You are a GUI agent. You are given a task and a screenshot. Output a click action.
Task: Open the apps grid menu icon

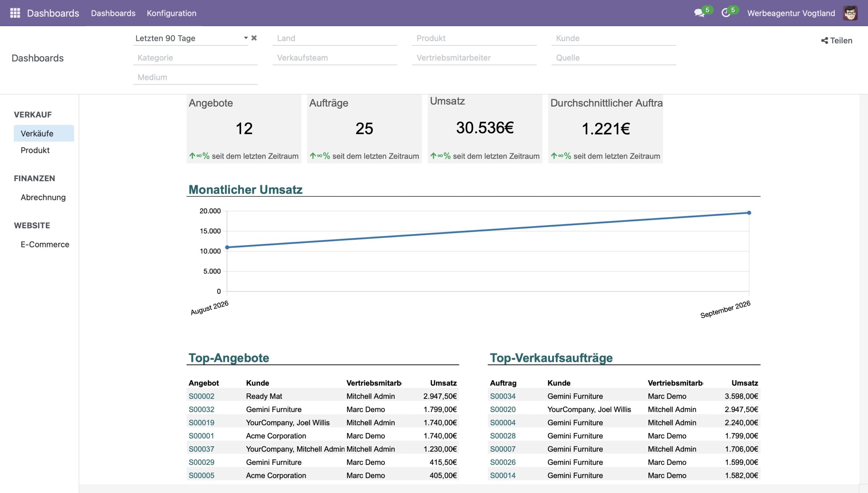pyautogui.click(x=15, y=13)
